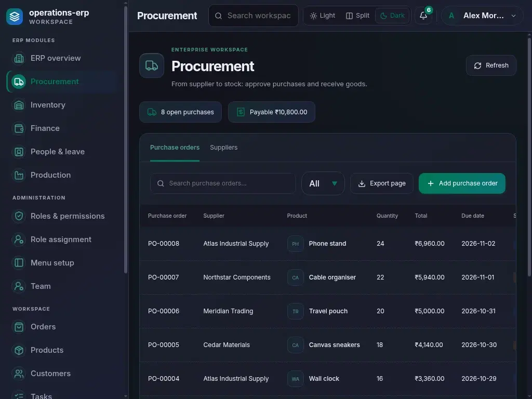The height and width of the screenshot is (399, 532).
Task: Click the PH product badge for Phone stand
Action: pos(296,244)
